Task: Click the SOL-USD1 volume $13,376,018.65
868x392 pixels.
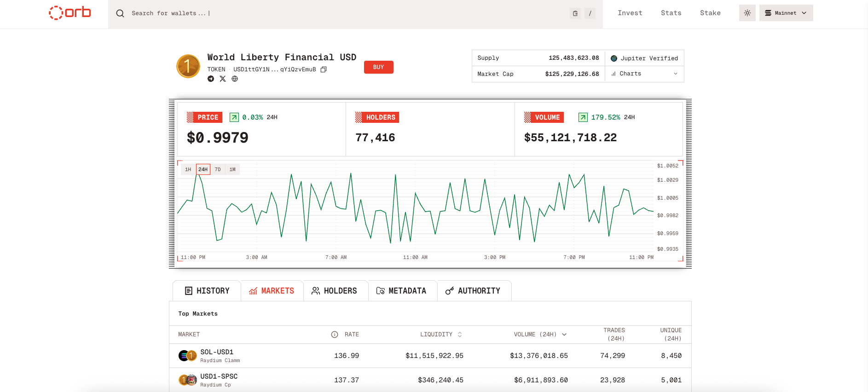Action: [539, 356]
